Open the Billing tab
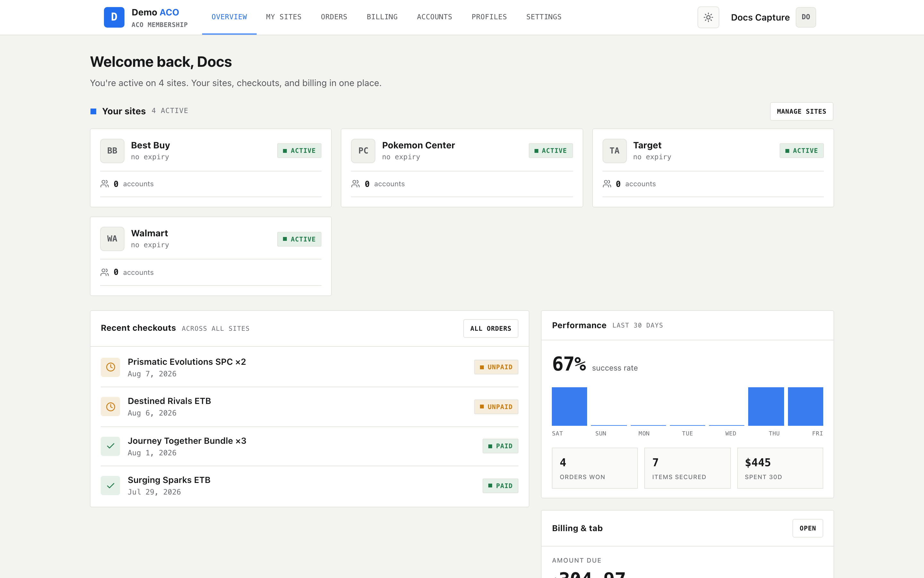The height and width of the screenshot is (578, 924). pyautogui.click(x=382, y=17)
